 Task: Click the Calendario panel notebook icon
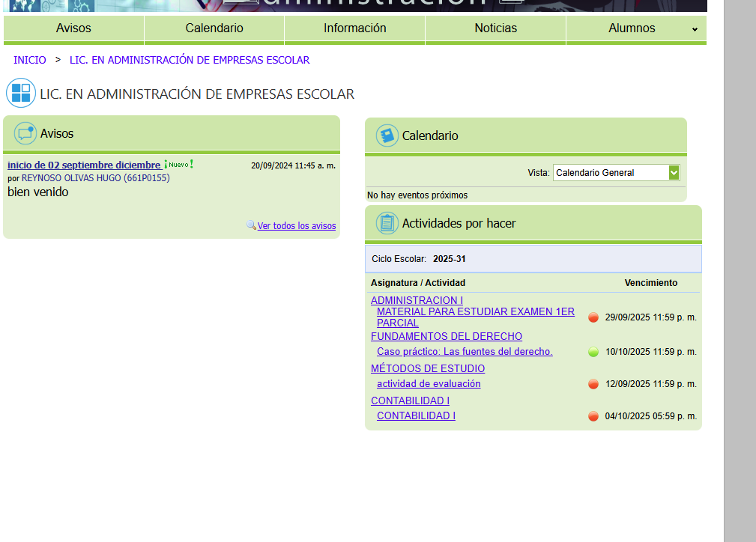click(x=387, y=135)
